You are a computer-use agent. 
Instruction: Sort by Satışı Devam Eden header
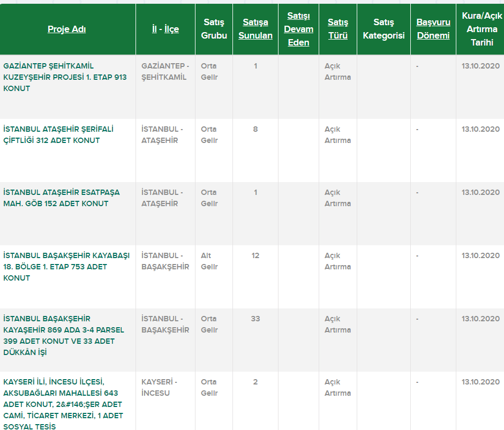298,29
